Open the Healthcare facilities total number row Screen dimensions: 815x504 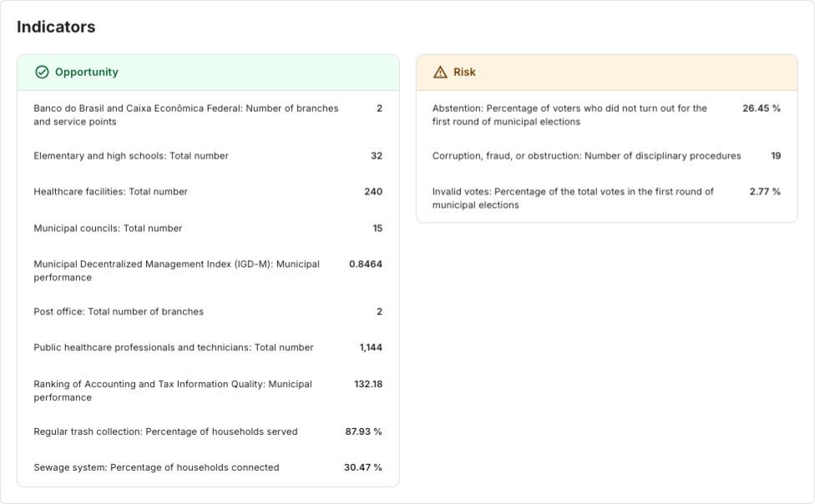pyautogui.click(x=110, y=192)
